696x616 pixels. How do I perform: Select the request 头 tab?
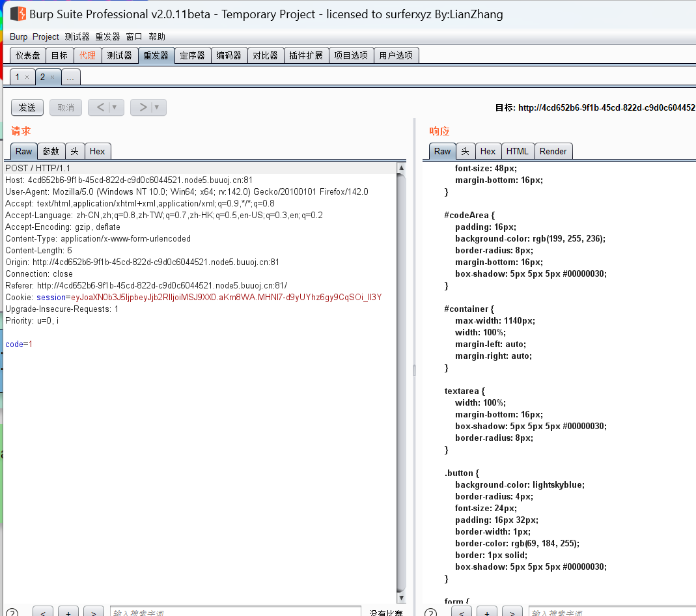coord(75,151)
